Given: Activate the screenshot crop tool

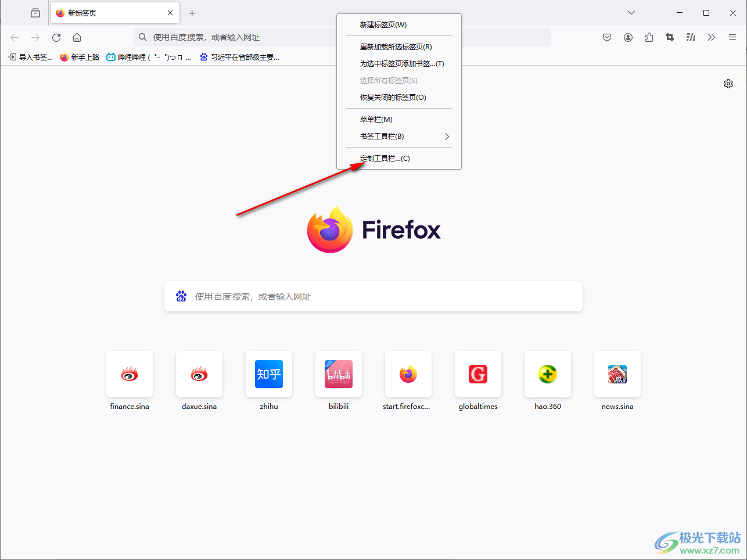Looking at the screenshot, I should point(670,37).
